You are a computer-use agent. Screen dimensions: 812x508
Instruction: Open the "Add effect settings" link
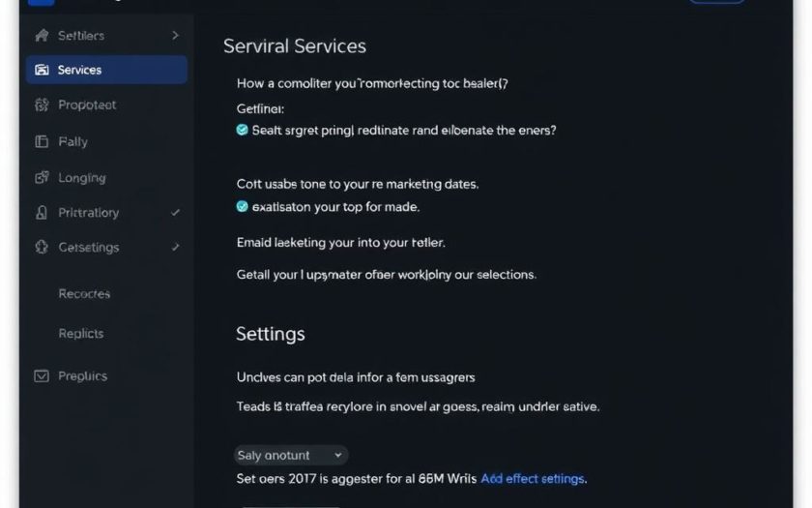[x=533, y=478]
